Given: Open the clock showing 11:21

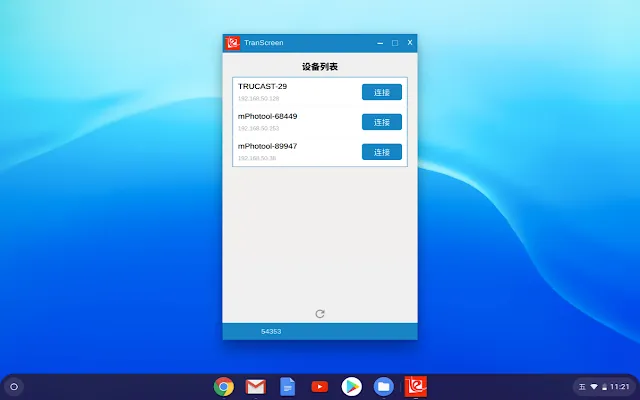Looking at the screenshot, I should [620, 387].
